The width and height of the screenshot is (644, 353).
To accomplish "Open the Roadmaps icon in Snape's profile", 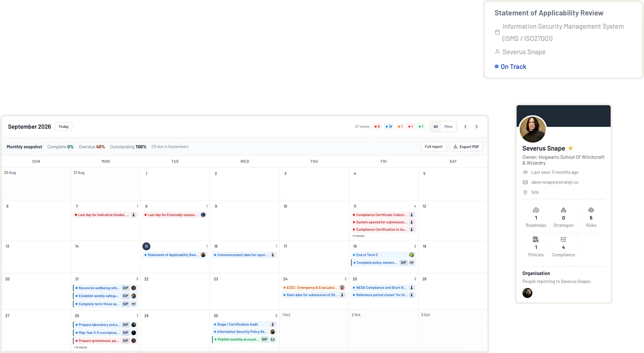I will 536,210.
